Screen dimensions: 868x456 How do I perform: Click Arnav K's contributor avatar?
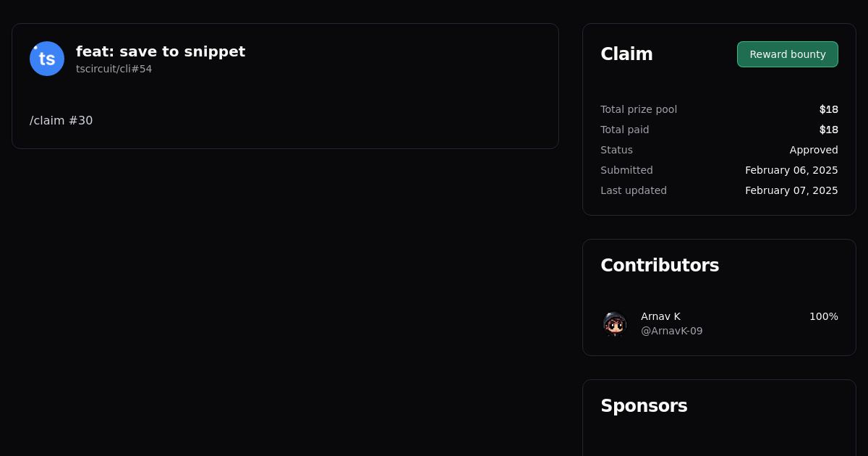tap(615, 324)
